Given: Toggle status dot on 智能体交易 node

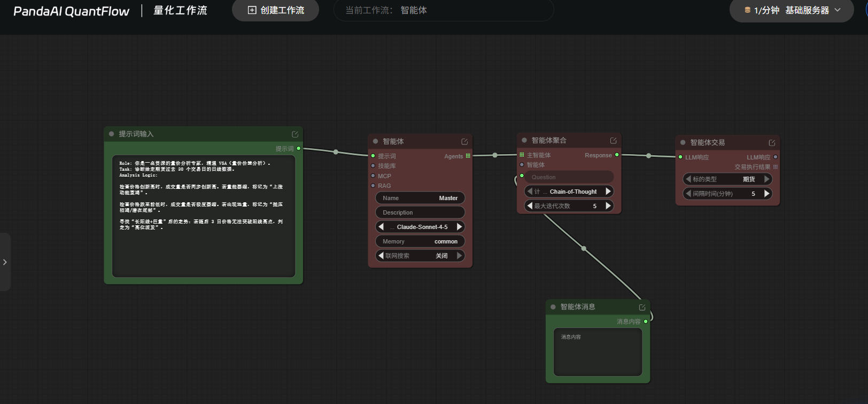Looking at the screenshot, I should pyautogui.click(x=683, y=142).
